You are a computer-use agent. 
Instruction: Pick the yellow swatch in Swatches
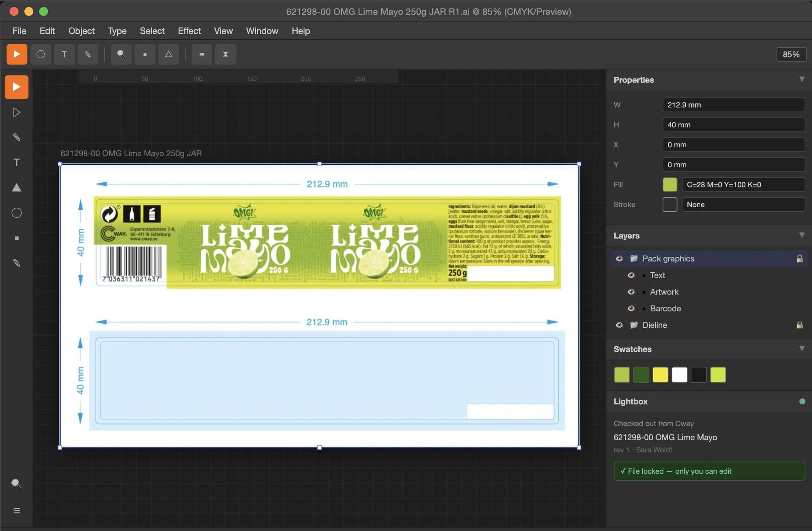(x=660, y=375)
